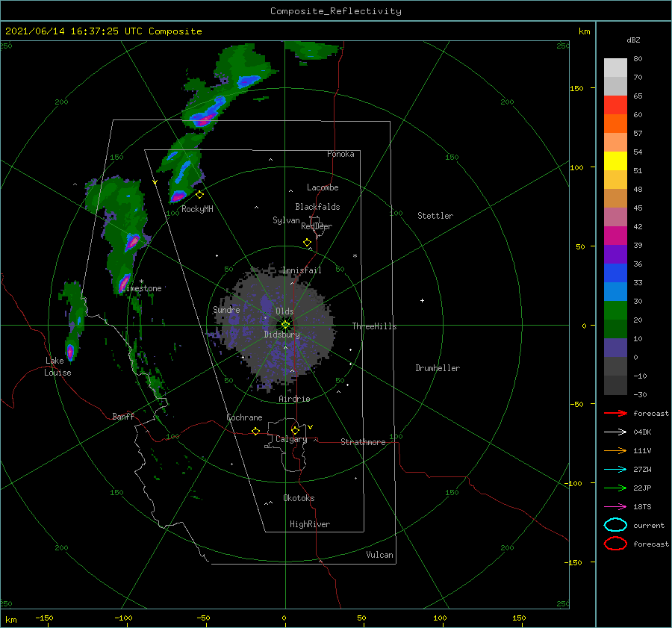Click the Sylvan label on map
Image resolution: width=672 pixels, height=628 pixels.
coord(286,220)
